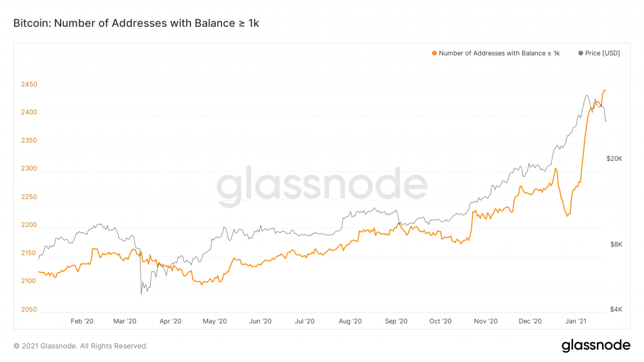
Task: Toggle the Number of Addresses legend label
Action: tap(499, 53)
